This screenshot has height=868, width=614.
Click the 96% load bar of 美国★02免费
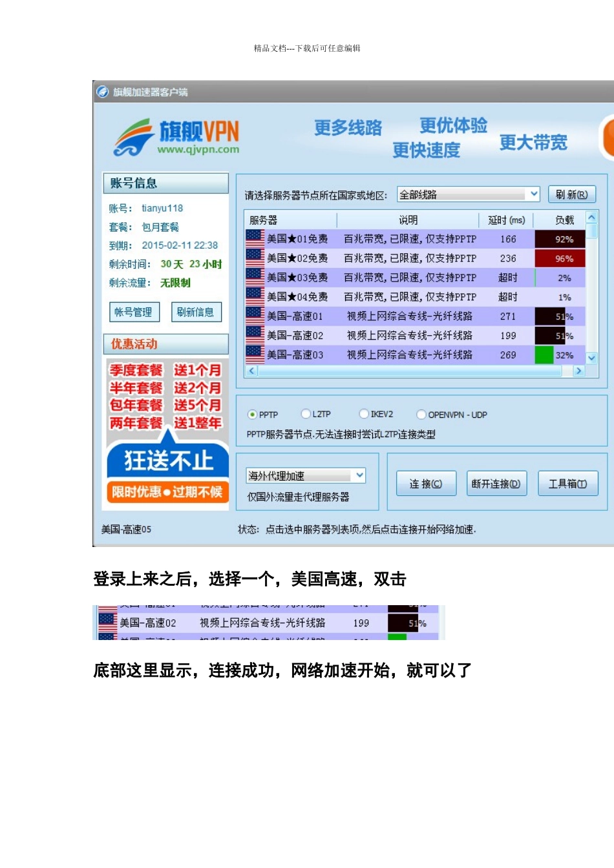tap(560, 258)
